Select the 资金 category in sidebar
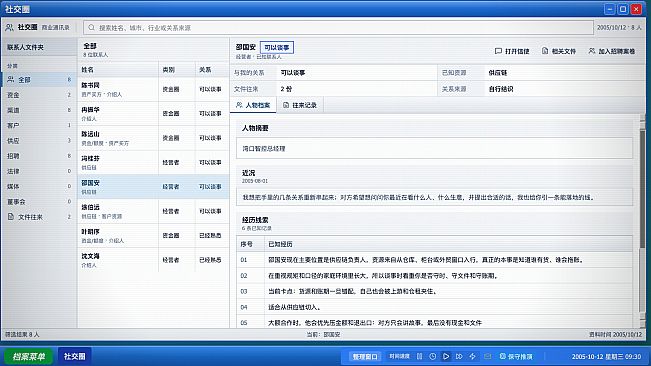 39,95
